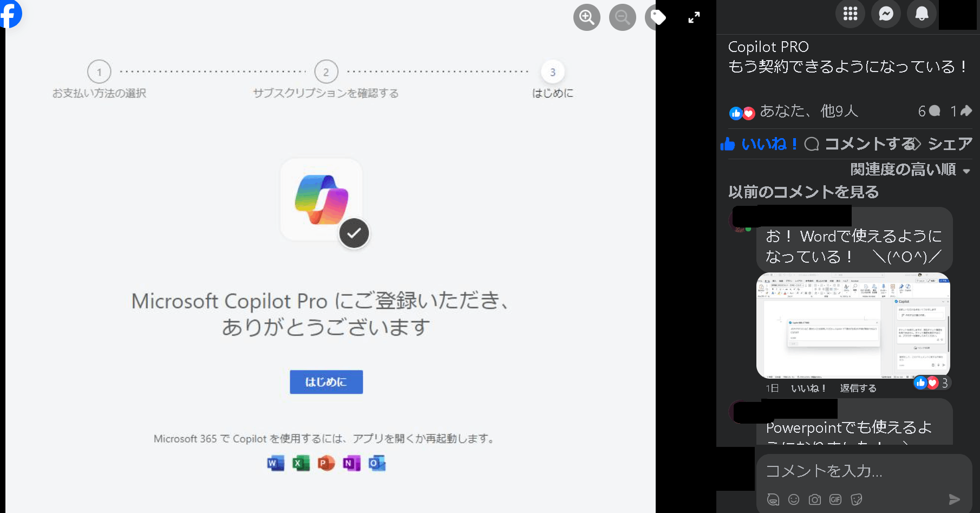
Task: Open the Word screenshot in comment
Action: pos(853,325)
